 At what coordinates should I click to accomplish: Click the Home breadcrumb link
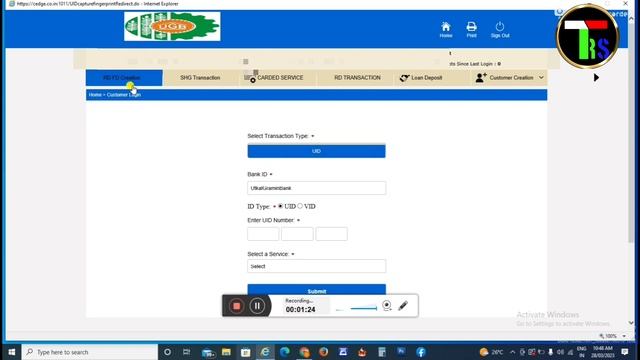[95, 95]
